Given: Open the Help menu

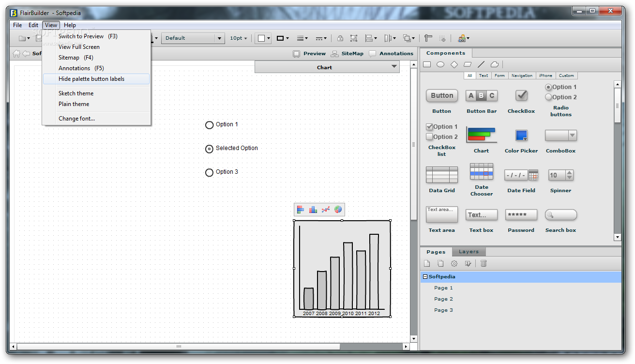Looking at the screenshot, I should tap(70, 25).
